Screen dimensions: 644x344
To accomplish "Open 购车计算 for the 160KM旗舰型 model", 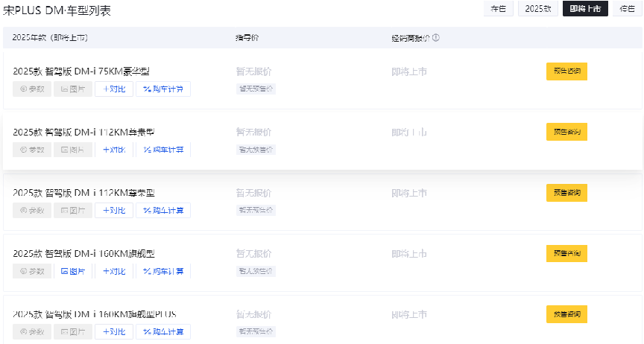I will pyautogui.click(x=163, y=271).
